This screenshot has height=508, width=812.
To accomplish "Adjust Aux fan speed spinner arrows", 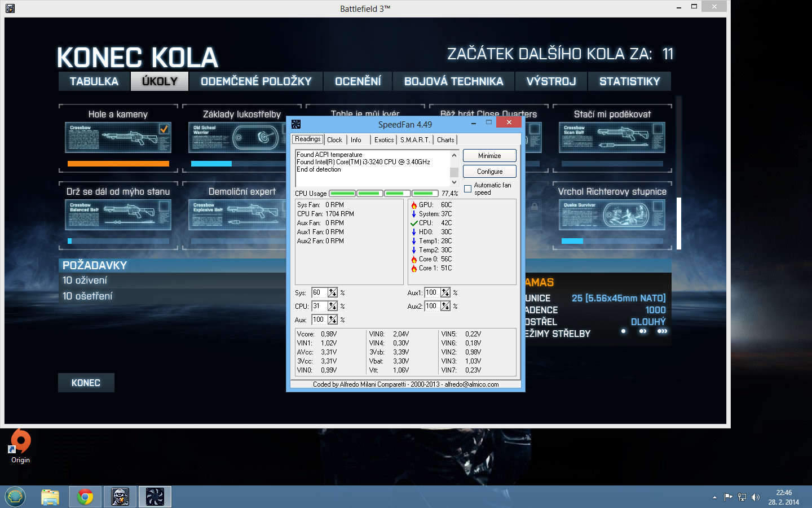I will pyautogui.click(x=333, y=319).
